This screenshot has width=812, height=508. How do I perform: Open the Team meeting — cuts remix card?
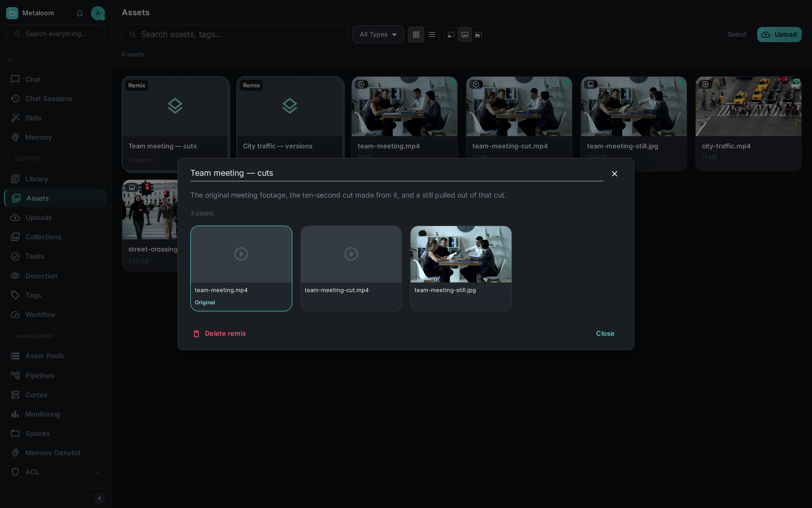point(176,124)
